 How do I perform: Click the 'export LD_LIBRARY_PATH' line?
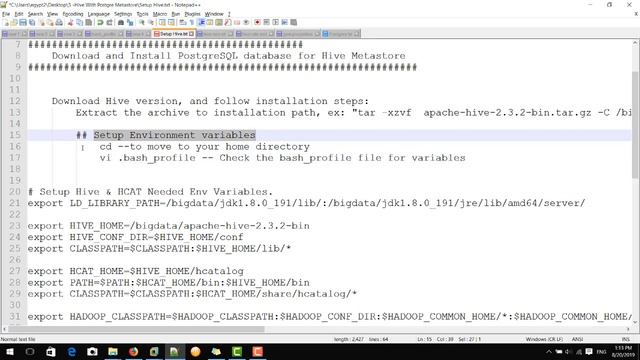tap(306, 203)
